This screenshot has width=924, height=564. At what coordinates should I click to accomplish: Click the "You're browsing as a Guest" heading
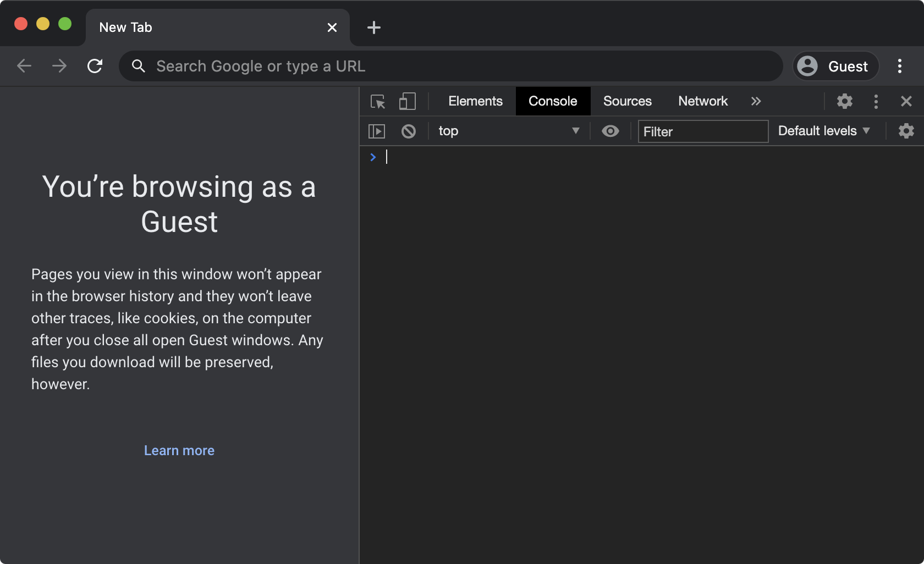tap(179, 204)
